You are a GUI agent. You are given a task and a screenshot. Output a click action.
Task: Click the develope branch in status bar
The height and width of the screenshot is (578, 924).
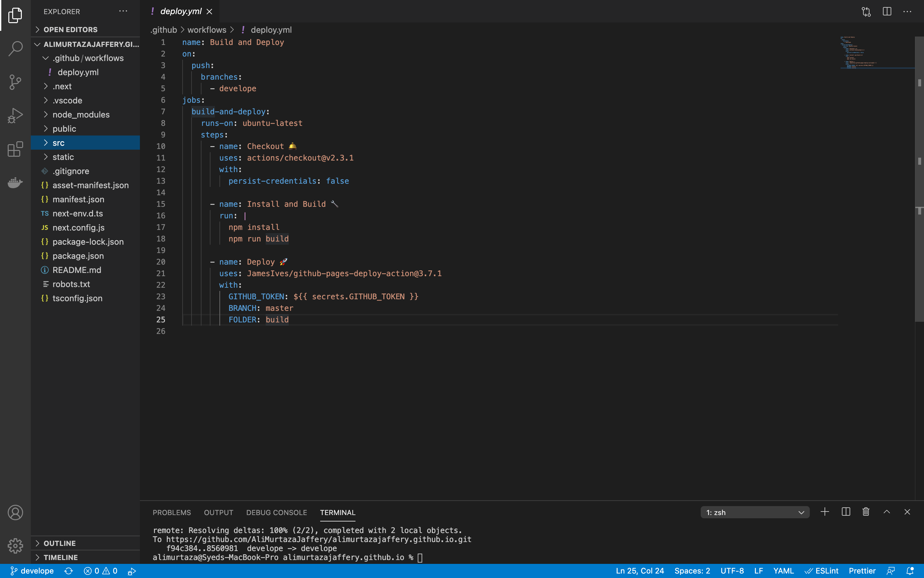(x=32, y=571)
